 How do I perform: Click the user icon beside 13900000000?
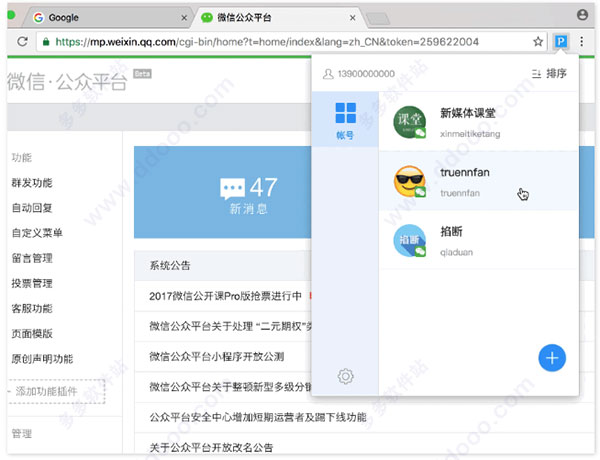(328, 74)
